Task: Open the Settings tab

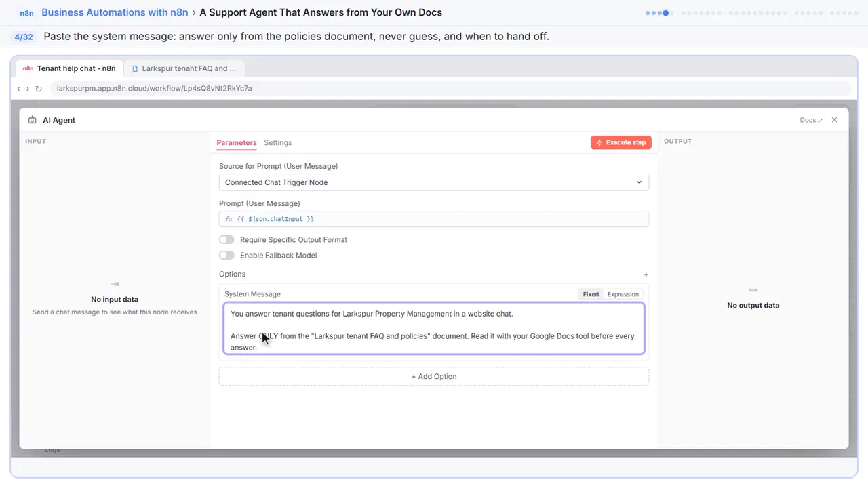Action: [x=278, y=143]
